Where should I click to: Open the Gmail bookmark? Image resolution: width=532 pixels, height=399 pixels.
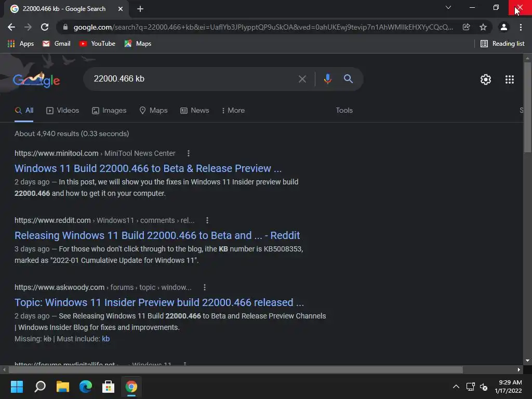(56, 44)
